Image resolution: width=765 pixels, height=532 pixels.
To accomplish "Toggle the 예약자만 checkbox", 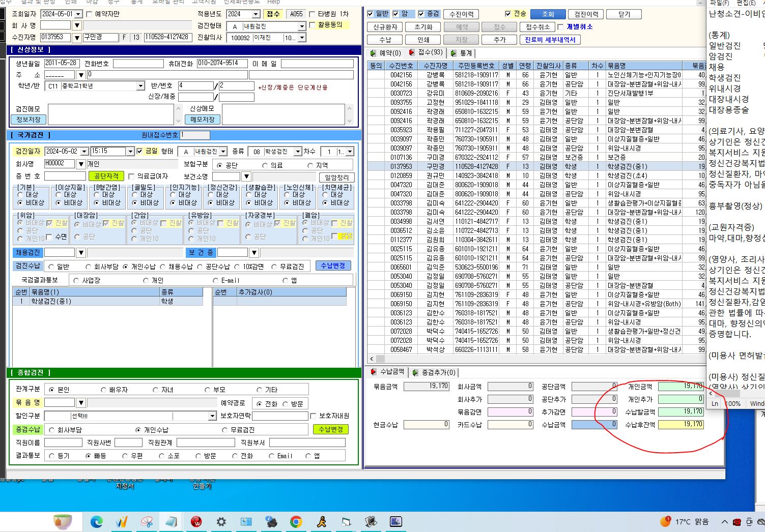I will (89, 14).
